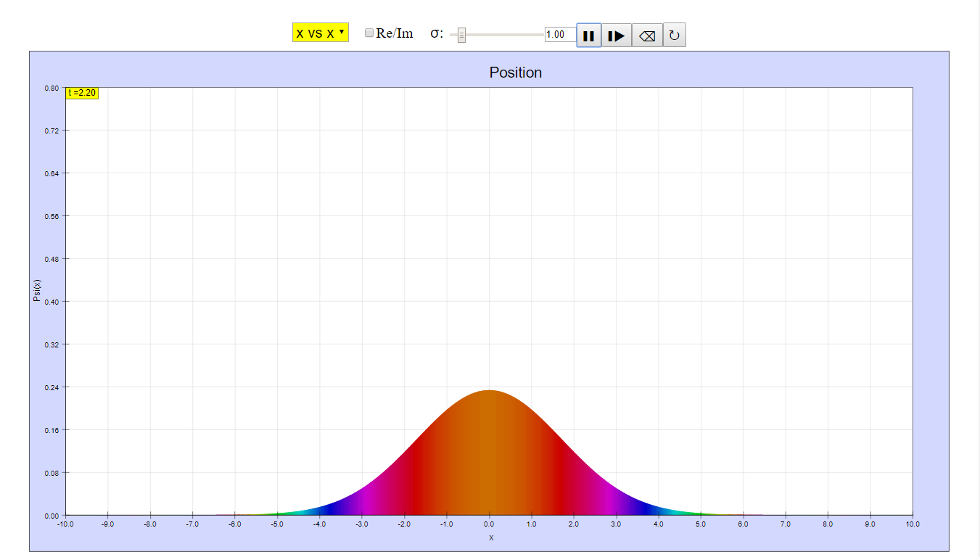This screenshot has width=980, height=557.
Task: Click the yellow t = 2.20 time label
Action: pos(82,93)
